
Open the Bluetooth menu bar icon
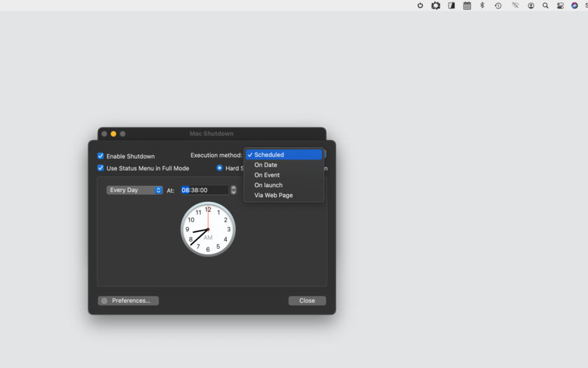point(482,6)
